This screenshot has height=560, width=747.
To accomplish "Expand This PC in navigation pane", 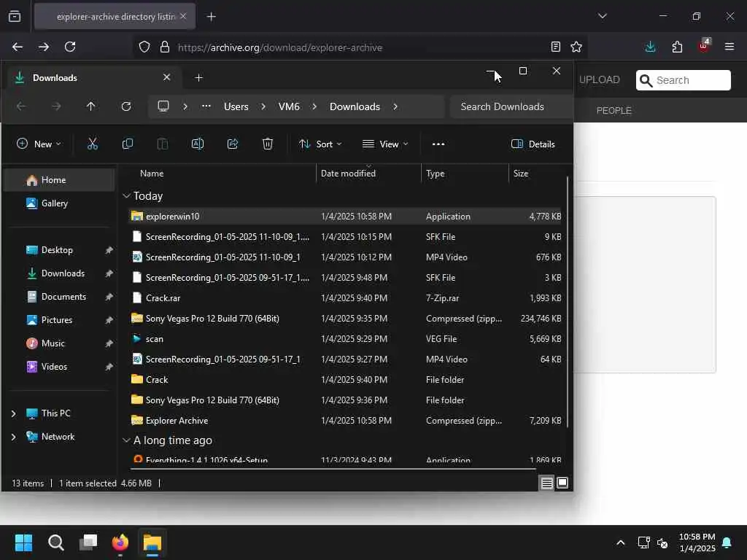I will click(x=13, y=413).
